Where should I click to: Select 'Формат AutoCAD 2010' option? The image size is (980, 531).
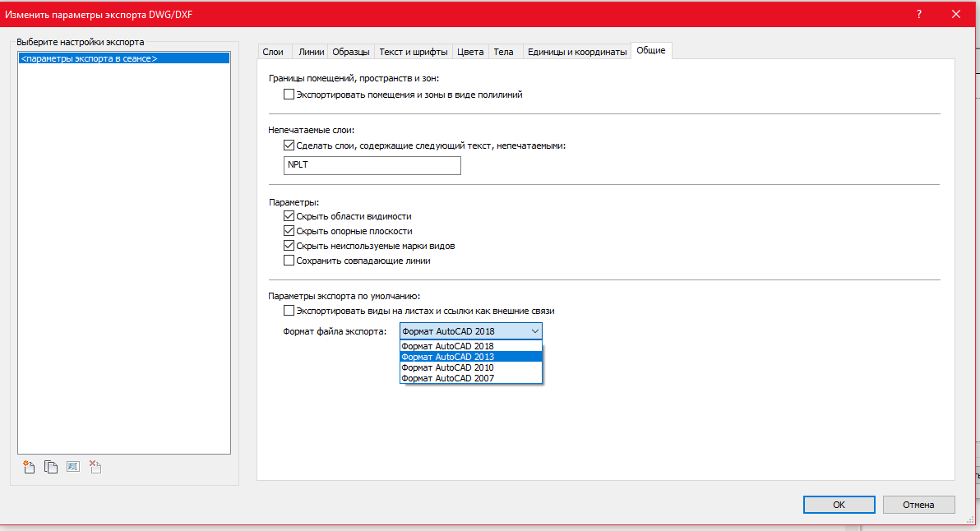470,367
